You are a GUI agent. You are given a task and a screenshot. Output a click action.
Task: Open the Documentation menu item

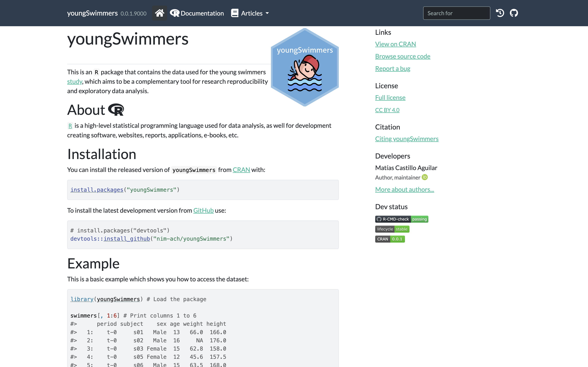point(197,13)
